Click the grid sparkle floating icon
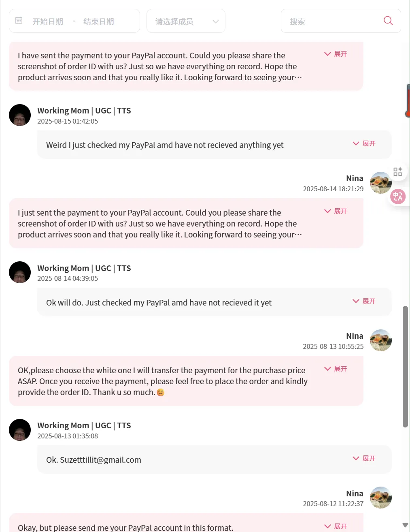The image size is (410, 532). [x=398, y=171]
